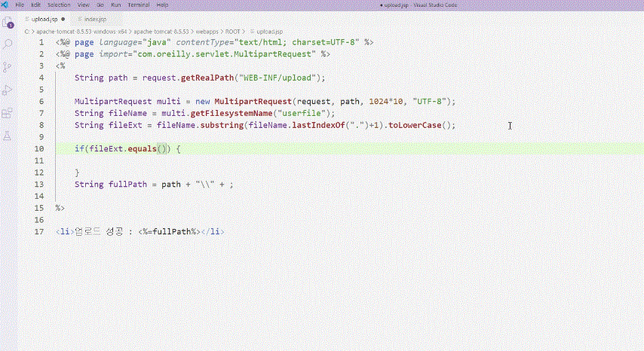Screen dimensions: 644x351
Task: Open the Extensions view icon
Action: click(8, 113)
